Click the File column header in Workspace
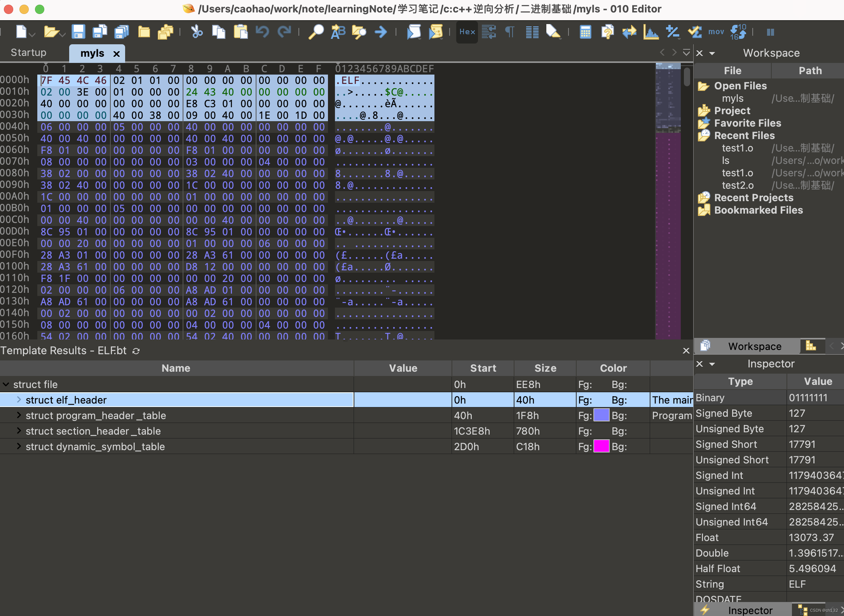The height and width of the screenshot is (616, 844). 732,71
